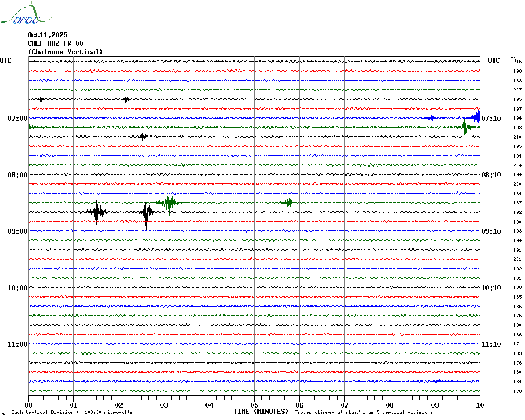Click the DC value 216
525x420 pixels.
(x=518, y=62)
